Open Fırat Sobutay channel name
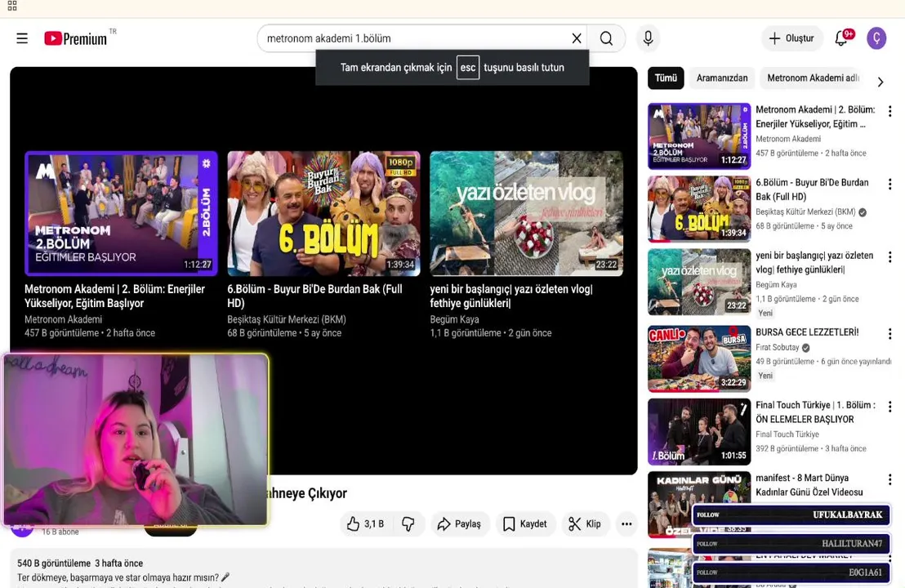 click(778, 347)
